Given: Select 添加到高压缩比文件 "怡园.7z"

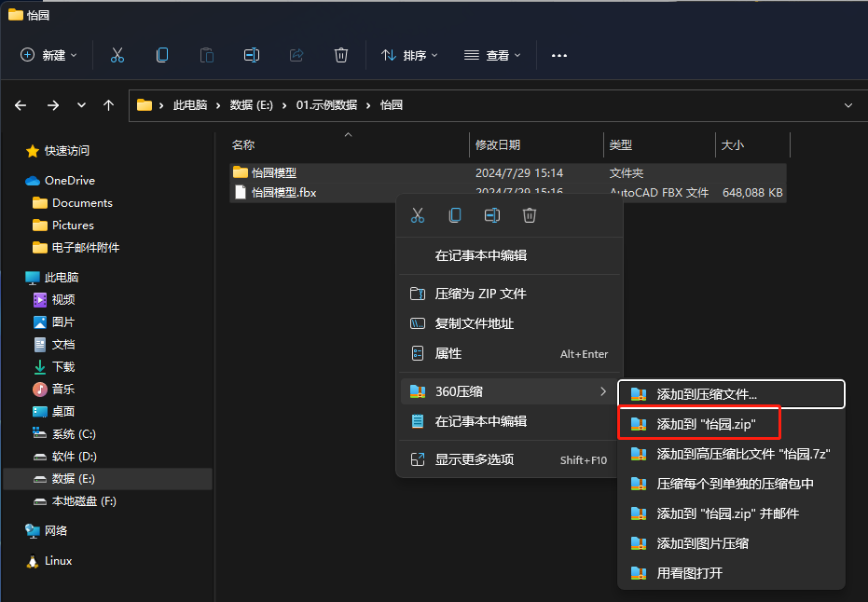Looking at the screenshot, I should (743, 454).
